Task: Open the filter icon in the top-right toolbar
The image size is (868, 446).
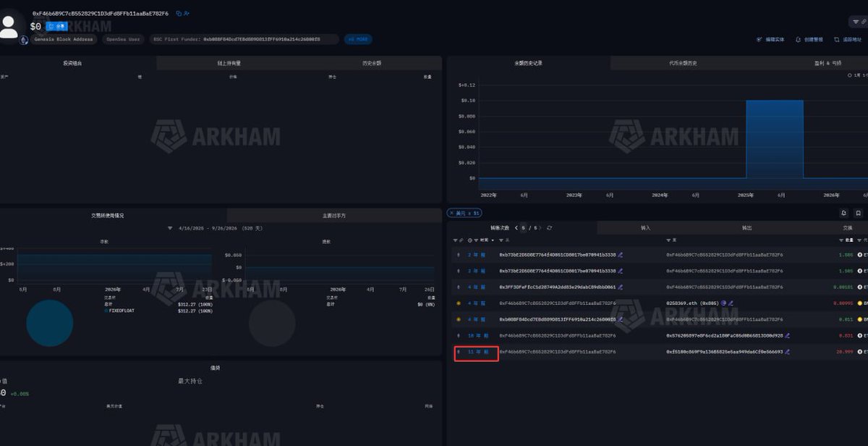Action: pos(856,22)
